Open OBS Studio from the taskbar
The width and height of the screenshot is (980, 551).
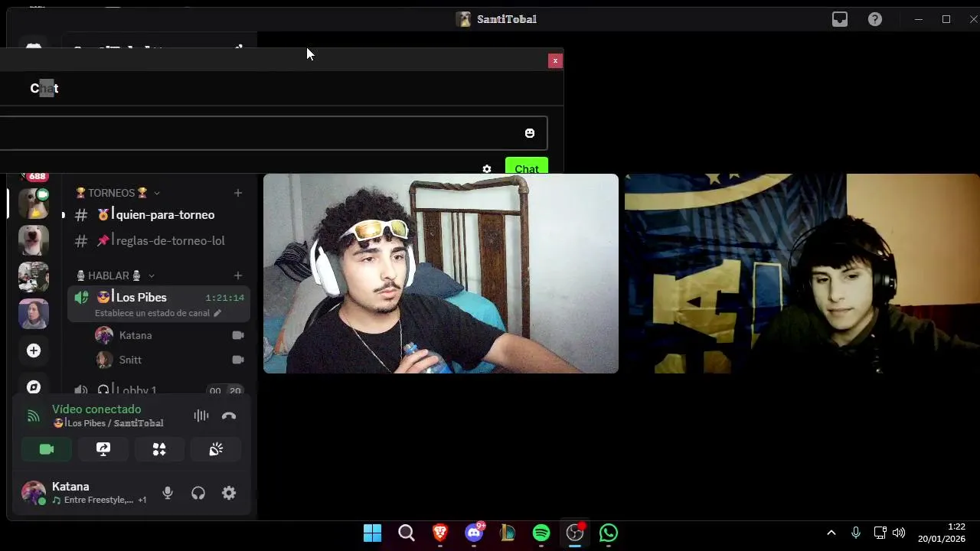pyautogui.click(x=575, y=533)
